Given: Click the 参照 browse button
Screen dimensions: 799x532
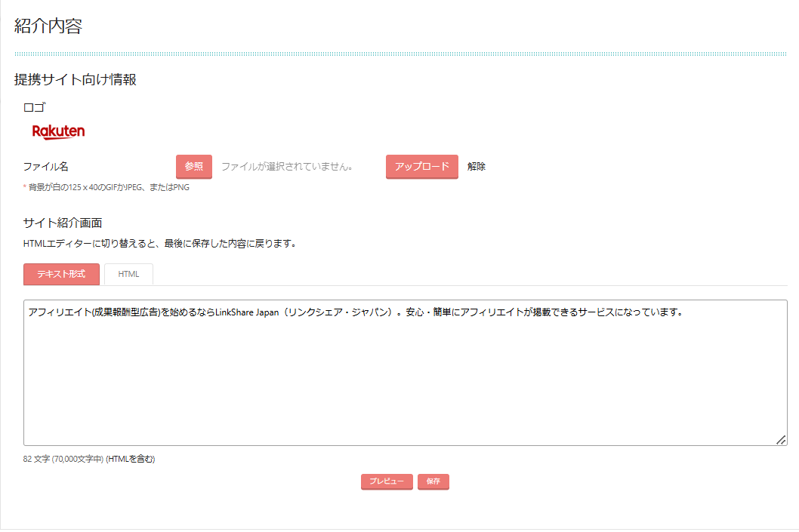Looking at the screenshot, I should 194,167.
